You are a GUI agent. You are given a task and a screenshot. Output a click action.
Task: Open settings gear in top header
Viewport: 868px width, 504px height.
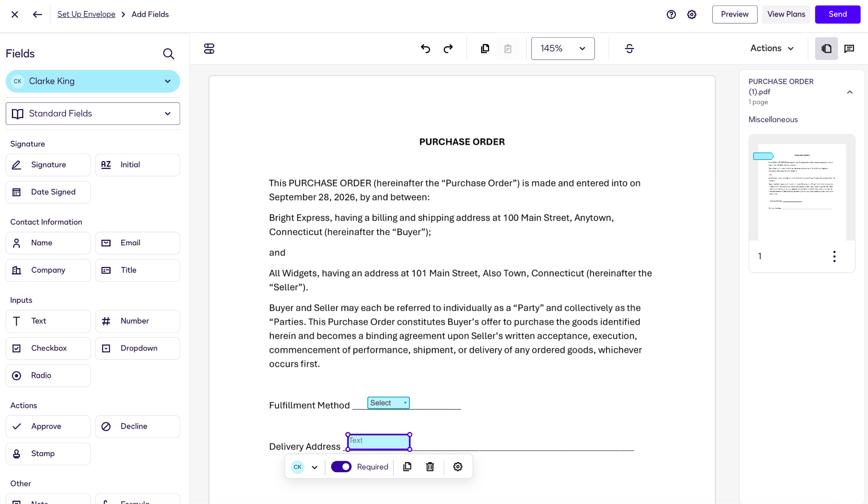coord(692,14)
